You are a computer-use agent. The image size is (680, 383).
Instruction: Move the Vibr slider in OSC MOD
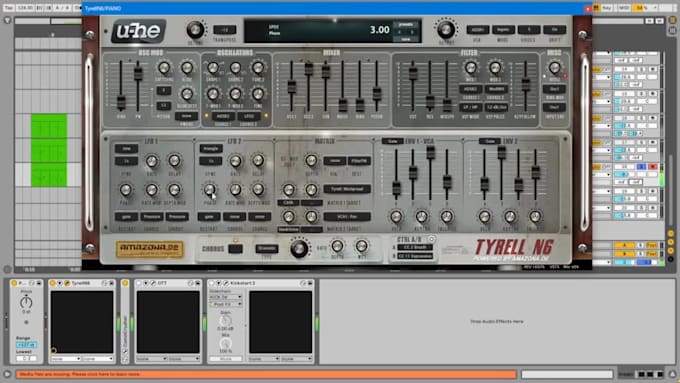coord(121,103)
